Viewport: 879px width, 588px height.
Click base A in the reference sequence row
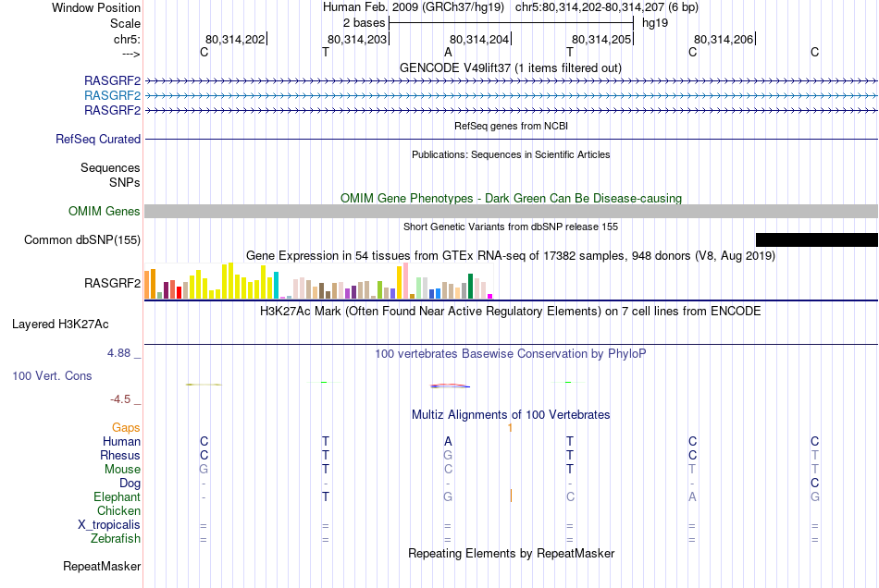448,52
